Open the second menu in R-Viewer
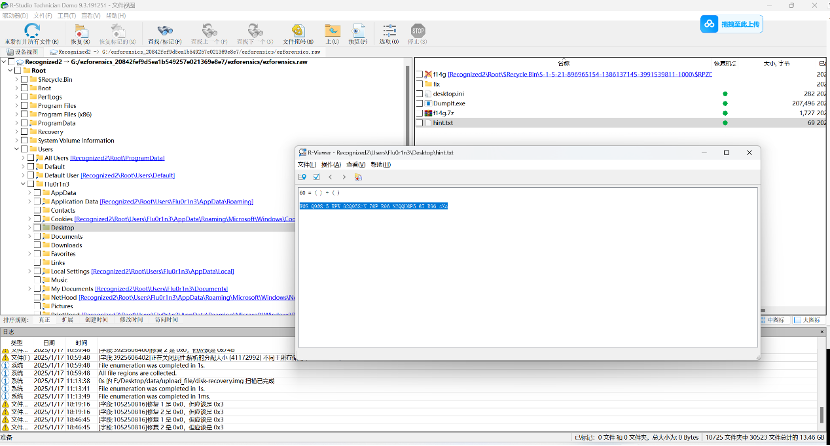830x446 pixels. pyautogui.click(x=331, y=165)
